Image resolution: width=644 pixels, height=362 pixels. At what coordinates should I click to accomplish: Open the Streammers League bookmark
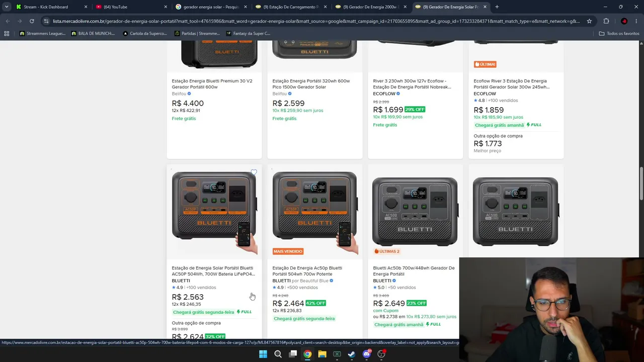[x=42, y=34]
